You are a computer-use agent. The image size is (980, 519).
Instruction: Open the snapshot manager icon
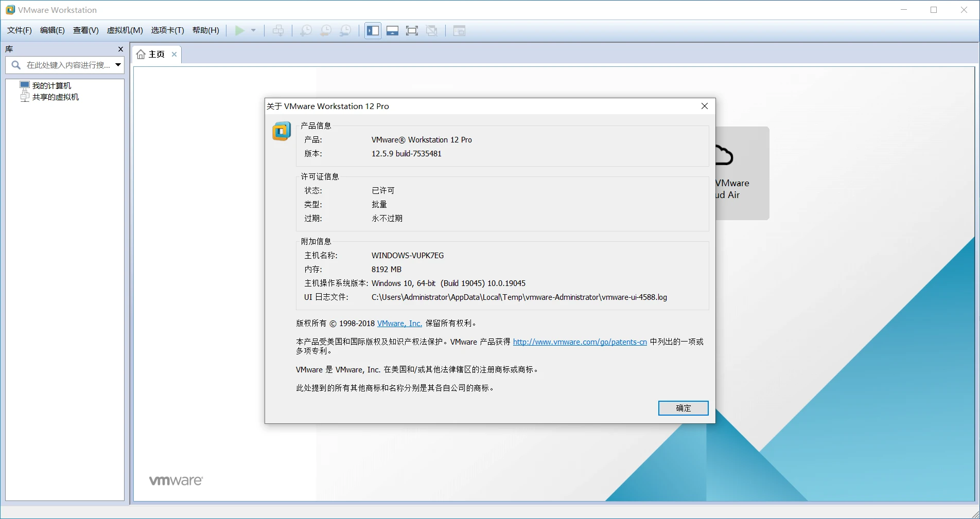345,31
